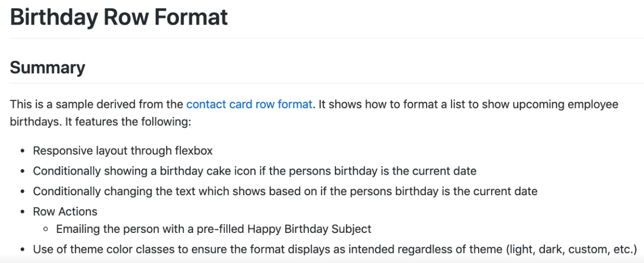Screen dimensions: 644x263
Task: Click the bullet marker before Row Actions
Action: (23, 211)
